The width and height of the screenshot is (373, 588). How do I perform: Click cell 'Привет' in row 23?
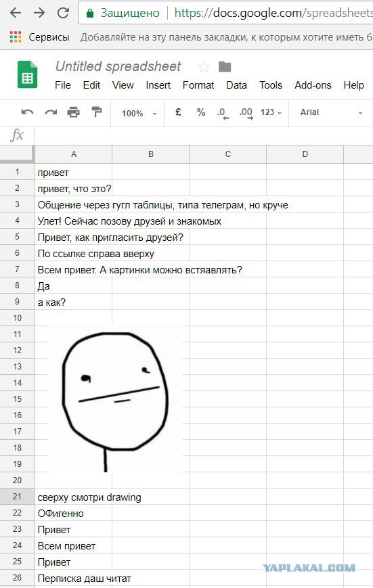tap(74, 529)
